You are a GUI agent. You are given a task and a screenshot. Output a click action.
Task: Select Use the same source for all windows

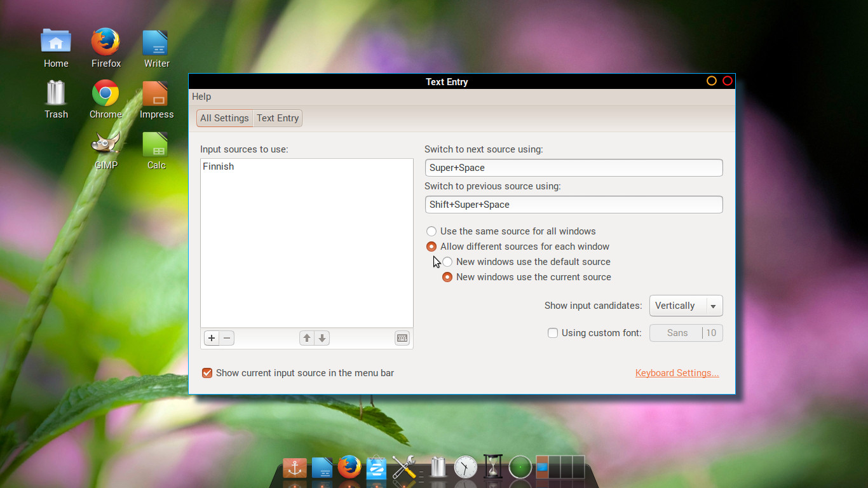pyautogui.click(x=431, y=231)
